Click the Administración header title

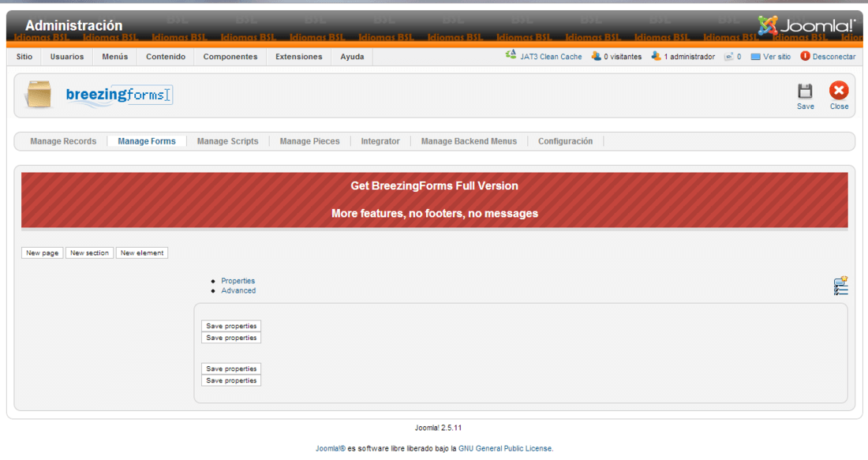coord(73,25)
